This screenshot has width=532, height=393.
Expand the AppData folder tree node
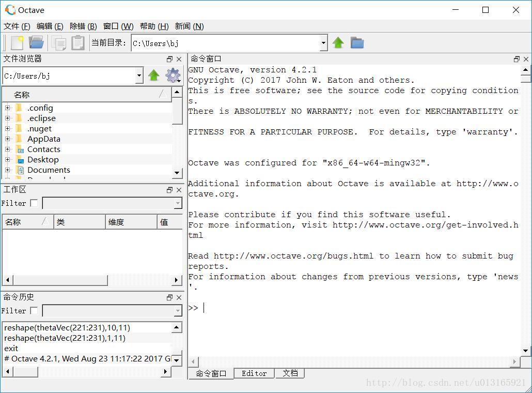point(7,139)
